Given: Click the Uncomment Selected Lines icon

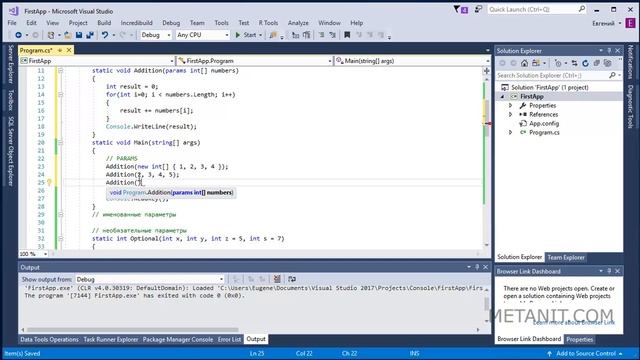Looking at the screenshot, I should (333, 35).
